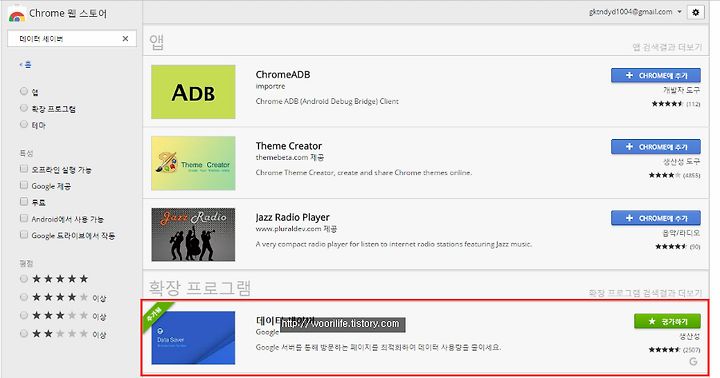Click the green 평가하기 button
The height and width of the screenshot is (378, 720).
[x=667, y=321]
